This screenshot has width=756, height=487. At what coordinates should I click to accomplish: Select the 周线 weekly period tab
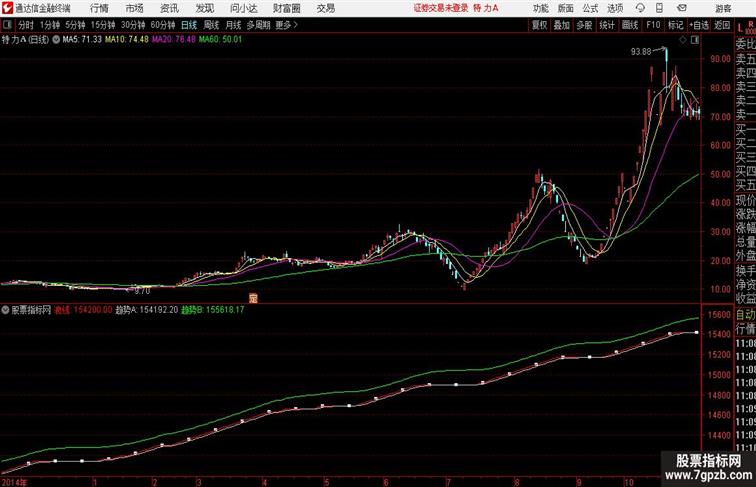pyautogui.click(x=211, y=25)
